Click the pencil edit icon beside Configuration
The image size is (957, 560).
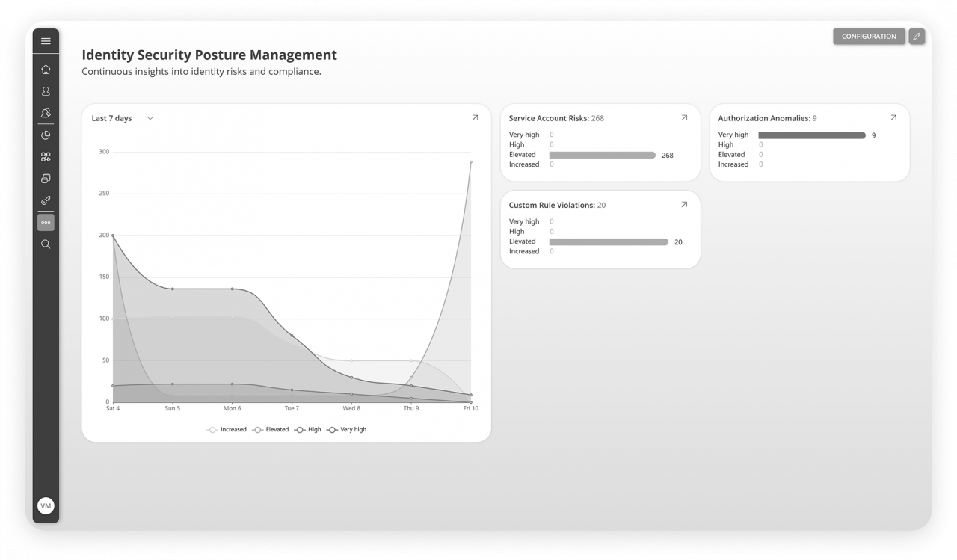click(x=917, y=36)
